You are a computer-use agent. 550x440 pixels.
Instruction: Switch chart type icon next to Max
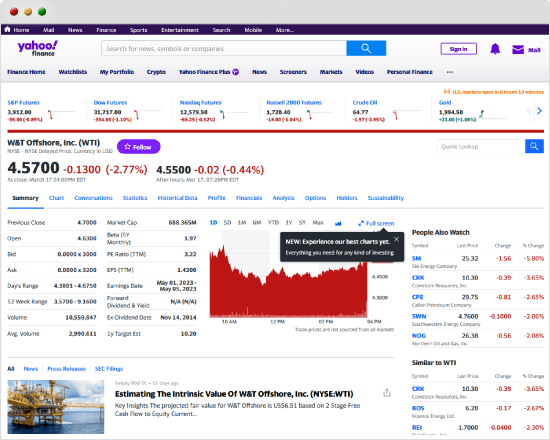pos(338,223)
